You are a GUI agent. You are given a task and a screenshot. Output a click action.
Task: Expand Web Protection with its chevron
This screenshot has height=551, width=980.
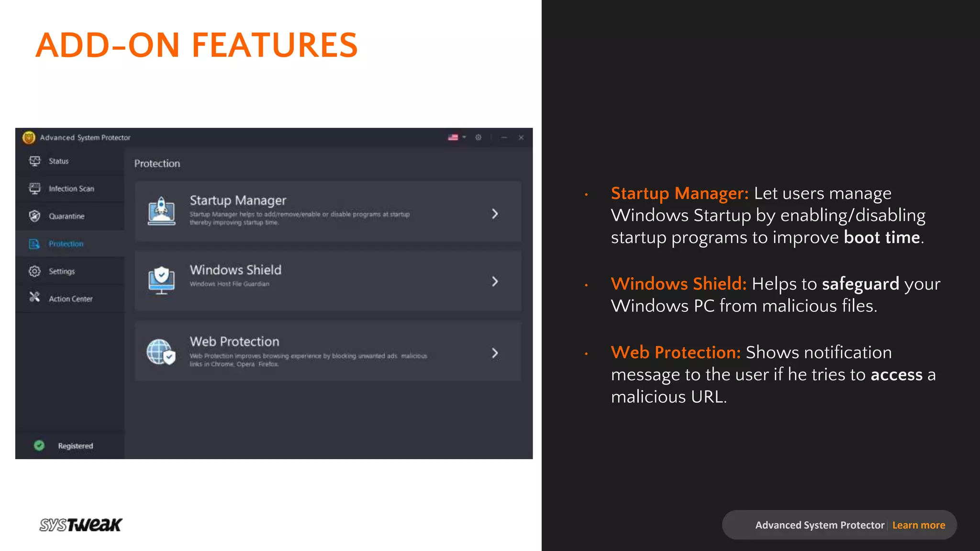click(x=495, y=353)
